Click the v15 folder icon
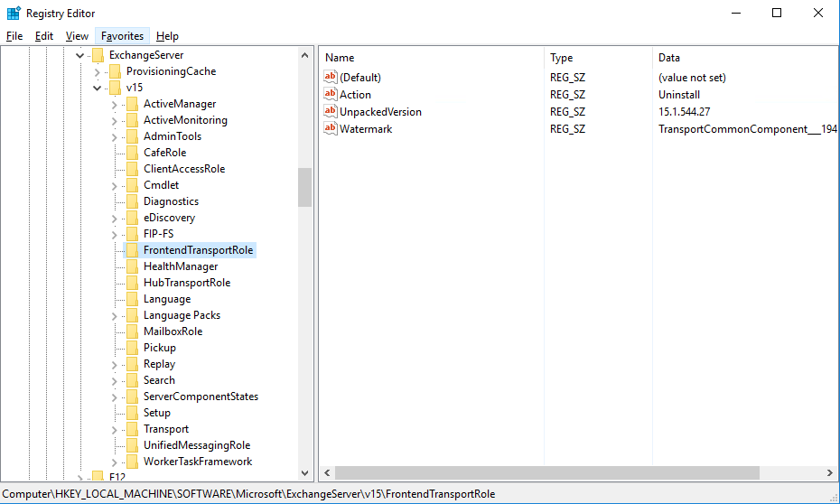This screenshot has height=504, width=840. tap(115, 88)
